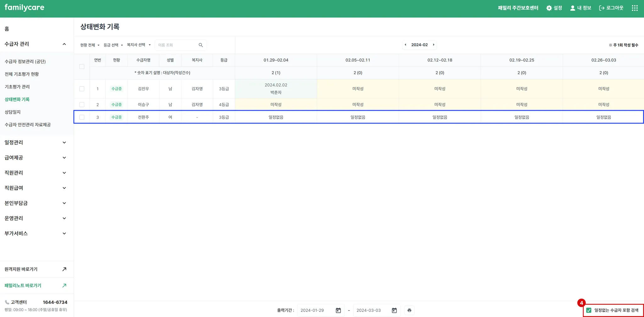Open the 현황 전체 filter dropdown
Viewport: 644px width, 317px height.
90,45
